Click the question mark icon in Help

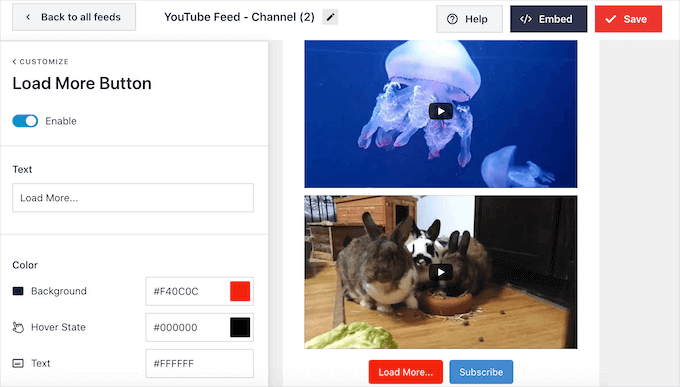tap(452, 19)
